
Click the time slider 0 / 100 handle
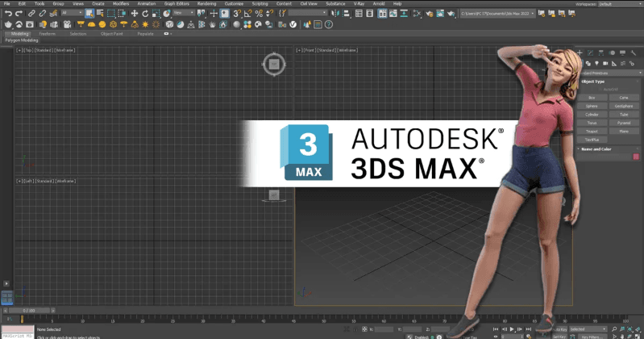[29, 311]
